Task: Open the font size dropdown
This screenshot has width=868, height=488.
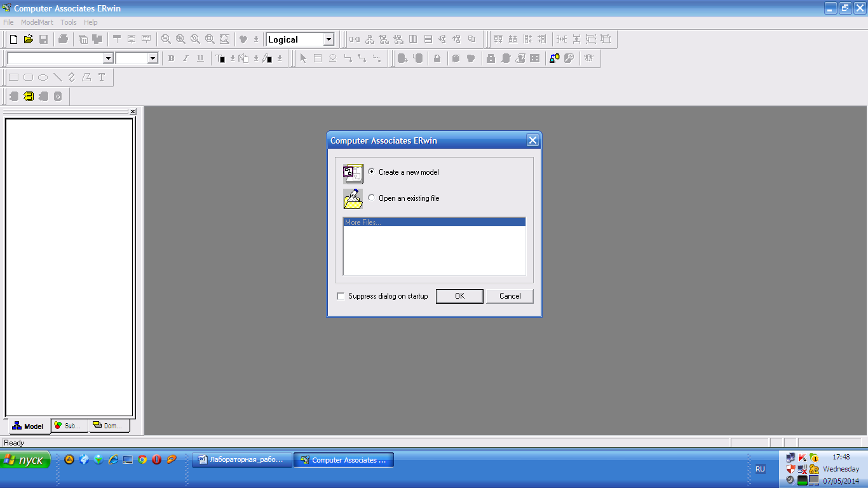Action: click(153, 58)
